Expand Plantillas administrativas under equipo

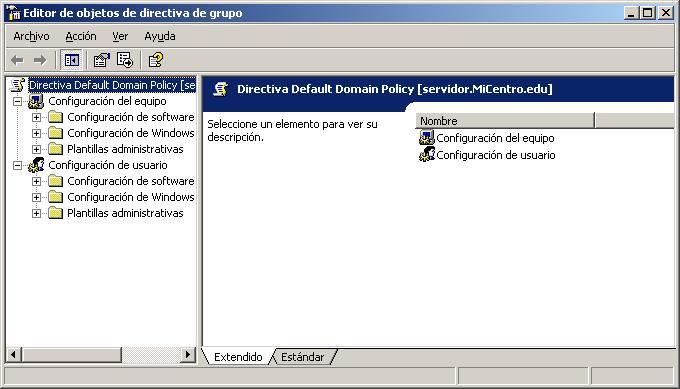(36, 150)
